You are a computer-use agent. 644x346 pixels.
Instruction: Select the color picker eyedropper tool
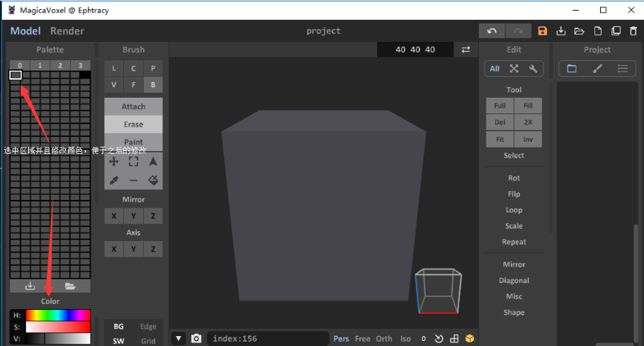click(113, 181)
